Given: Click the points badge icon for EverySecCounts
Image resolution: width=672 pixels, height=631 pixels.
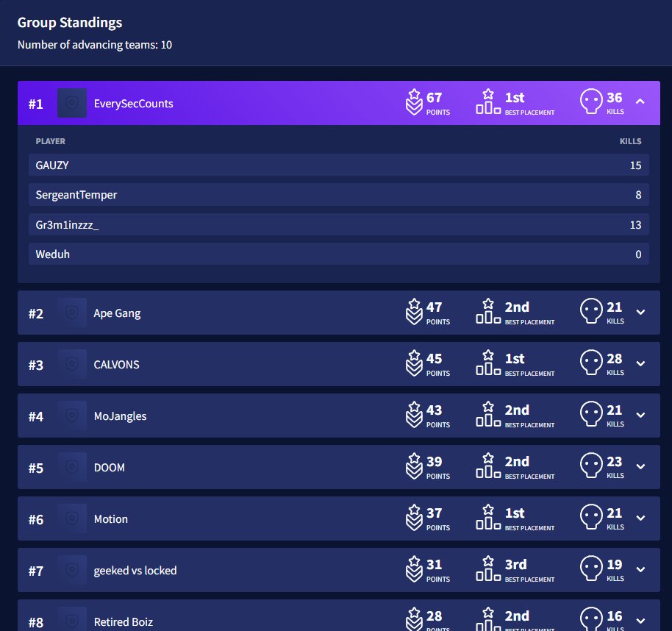Looking at the screenshot, I should (x=414, y=102).
